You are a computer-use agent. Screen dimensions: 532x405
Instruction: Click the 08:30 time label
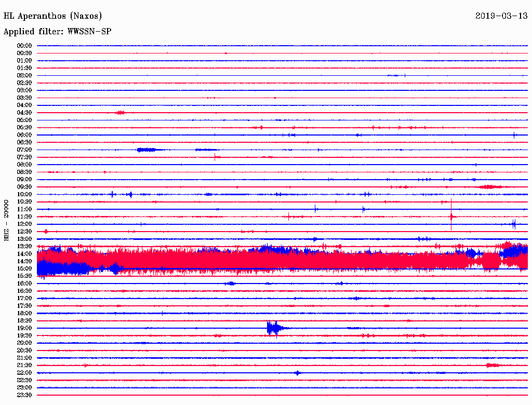click(x=24, y=172)
